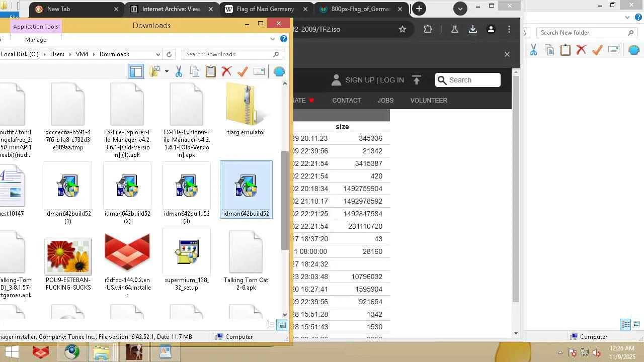Expand arrow between VM4 and Downloads in path
Screen dimensions: 644x362
pos(94,54)
